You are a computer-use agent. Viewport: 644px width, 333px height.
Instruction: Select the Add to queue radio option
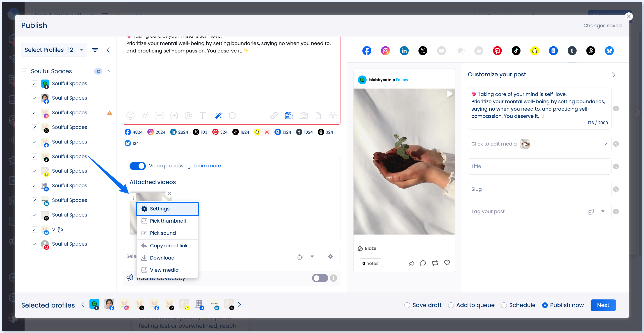[x=451, y=305]
